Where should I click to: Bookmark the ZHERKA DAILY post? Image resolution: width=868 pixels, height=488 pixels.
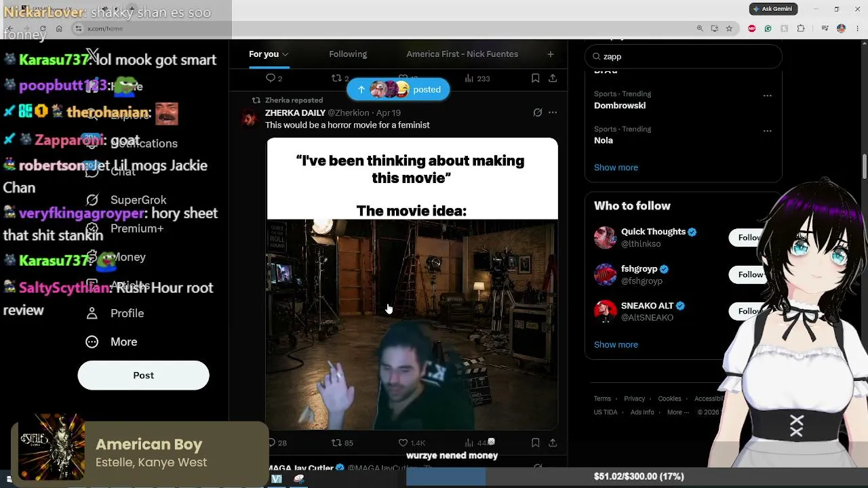[x=535, y=443]
